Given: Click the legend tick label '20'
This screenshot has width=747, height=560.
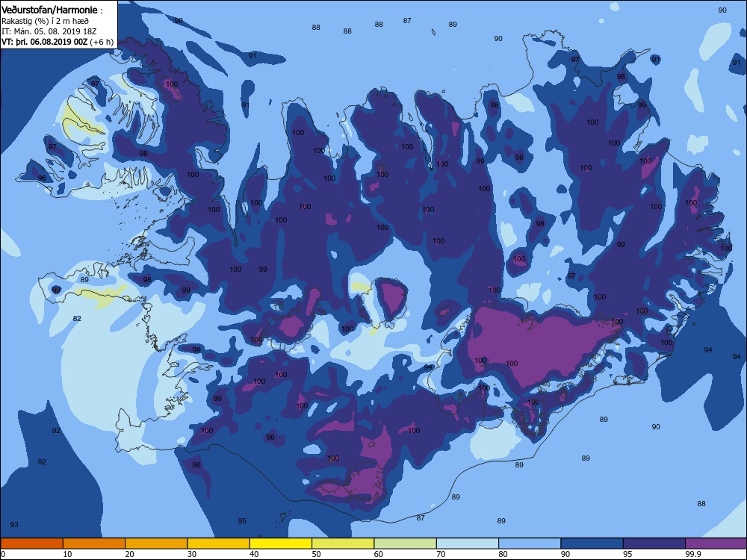Looking at the screenshot, I should (x=129, y=554).
